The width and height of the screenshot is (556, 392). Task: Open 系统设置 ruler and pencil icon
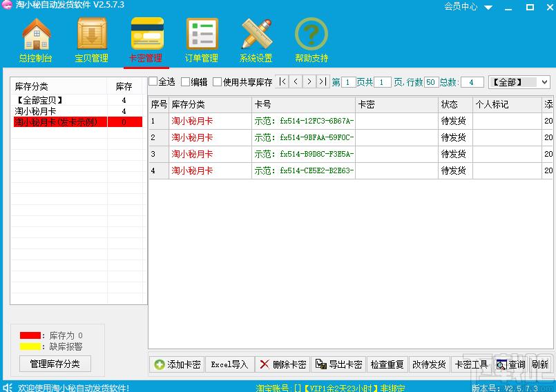pos(257,34)
